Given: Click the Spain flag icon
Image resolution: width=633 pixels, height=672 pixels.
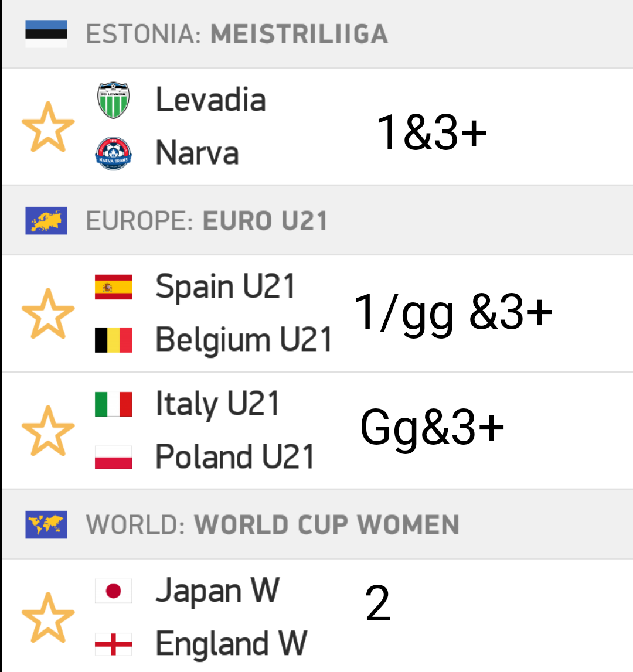Looking at the screenshot, I should click(113, 286).
